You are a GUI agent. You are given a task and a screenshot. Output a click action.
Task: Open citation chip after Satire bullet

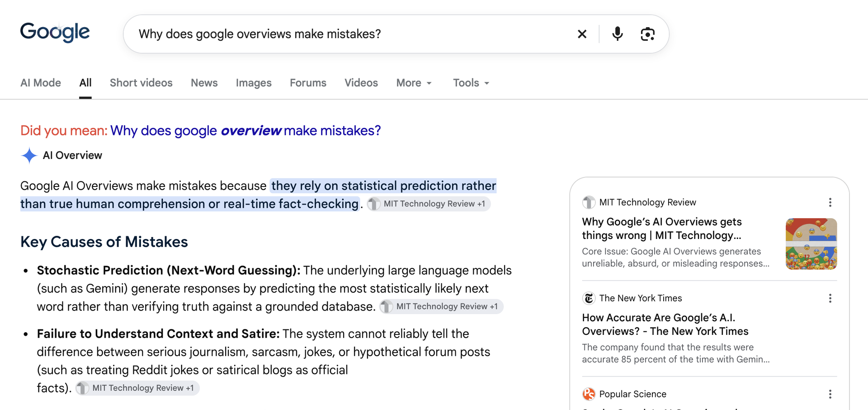(137, 388)
